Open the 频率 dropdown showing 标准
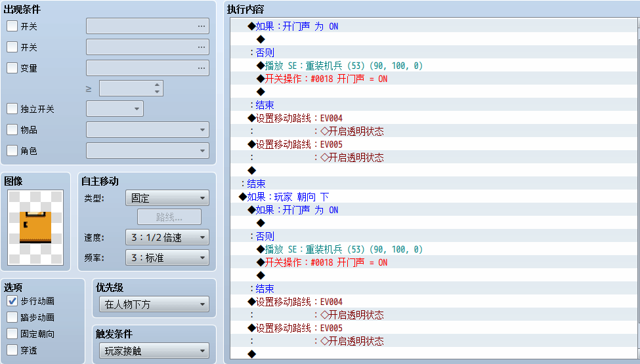 pos(167,258)
